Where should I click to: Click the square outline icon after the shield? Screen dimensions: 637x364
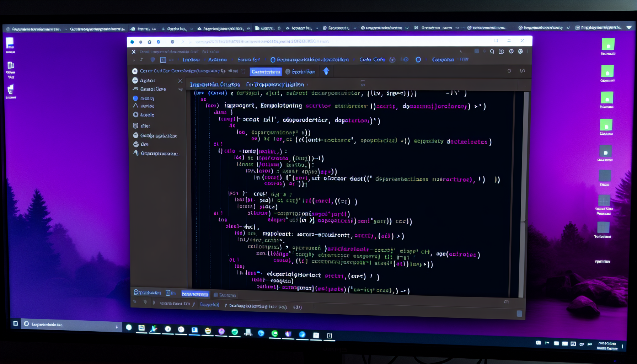click(x=163, y=60)
